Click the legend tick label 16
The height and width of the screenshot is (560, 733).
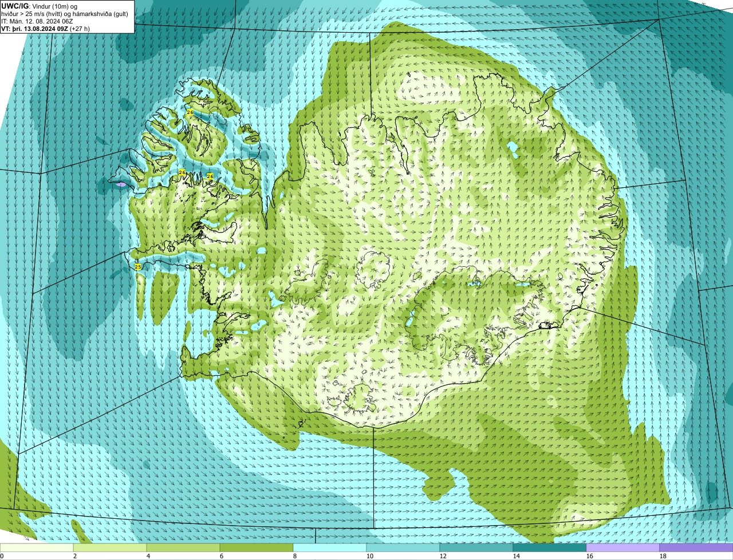(590, 556)
